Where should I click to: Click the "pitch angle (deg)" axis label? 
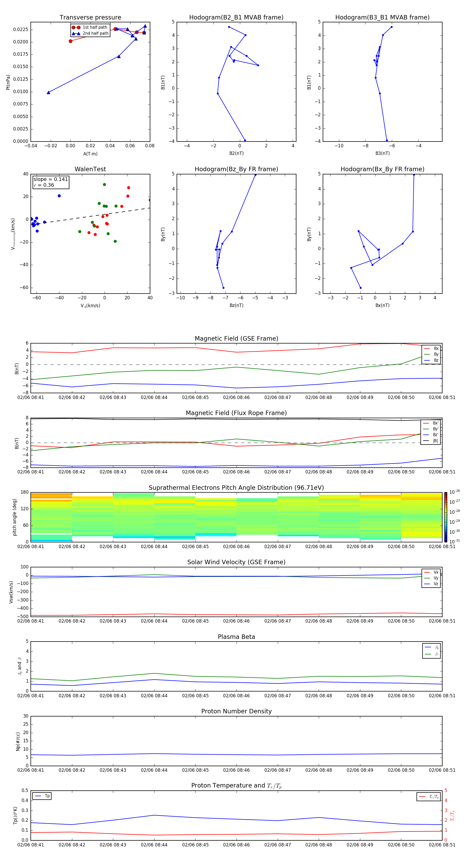click(x=14, y=517)
